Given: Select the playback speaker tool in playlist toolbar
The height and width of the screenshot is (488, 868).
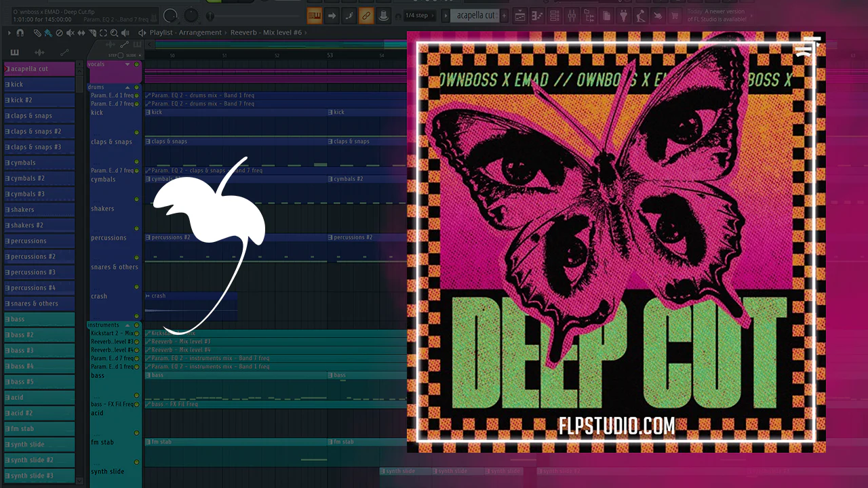Looking at the screenshot, I should [x=125, y=33].
